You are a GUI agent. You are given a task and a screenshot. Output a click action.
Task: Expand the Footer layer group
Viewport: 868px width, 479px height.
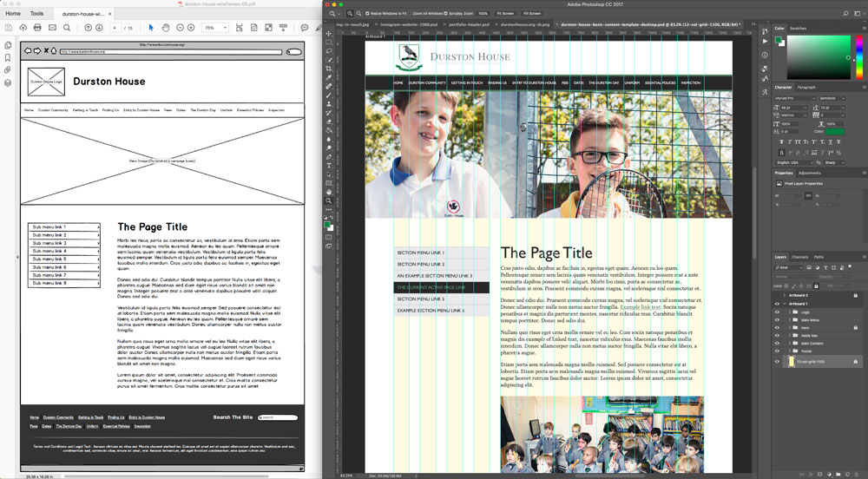coord(789,351)
